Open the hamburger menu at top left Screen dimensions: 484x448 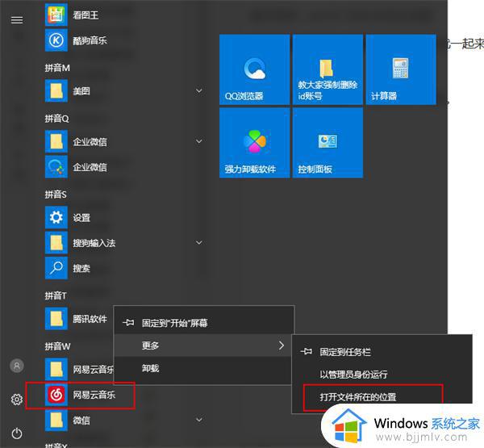pyautogui.click(x=17, y=20)
